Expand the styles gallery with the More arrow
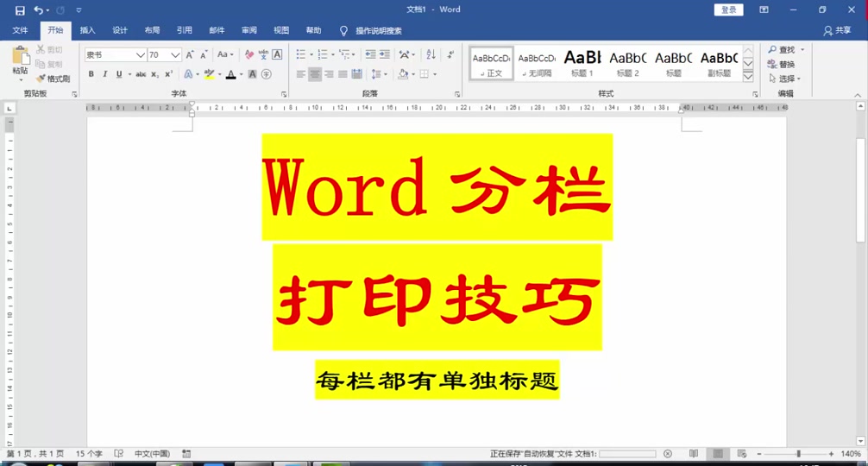 point(747,77)
